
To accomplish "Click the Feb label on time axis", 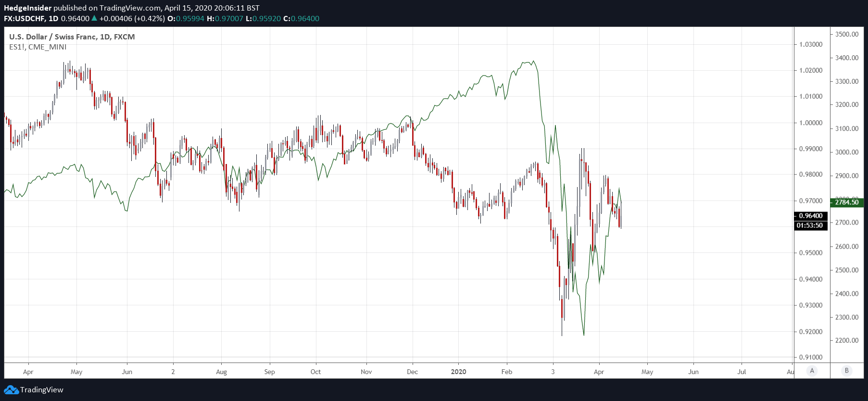I will click(x=507, y=372).
